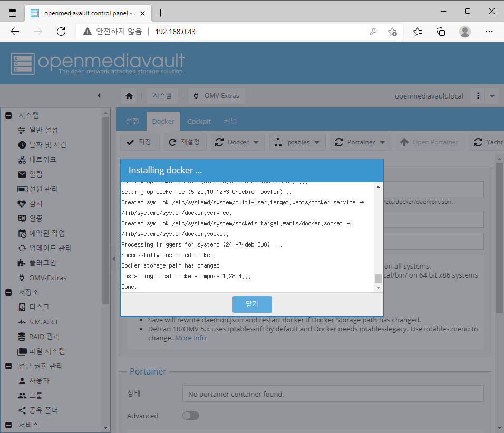Open Update Management (업데이트 관리) refresh icon
Screen dimensions: 504x433
pyautogui.click(x=22, y=248)
